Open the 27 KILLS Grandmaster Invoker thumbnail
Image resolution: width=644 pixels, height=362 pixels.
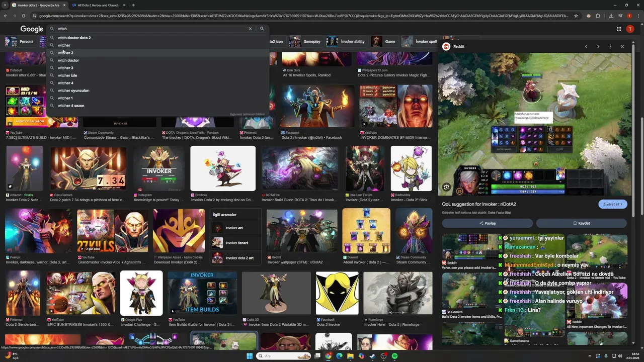112,231
